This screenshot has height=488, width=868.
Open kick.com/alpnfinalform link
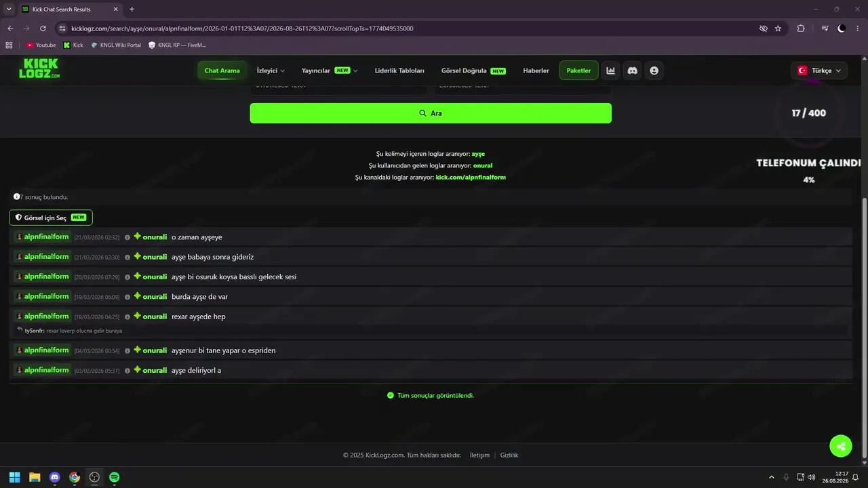coord(471,177)
